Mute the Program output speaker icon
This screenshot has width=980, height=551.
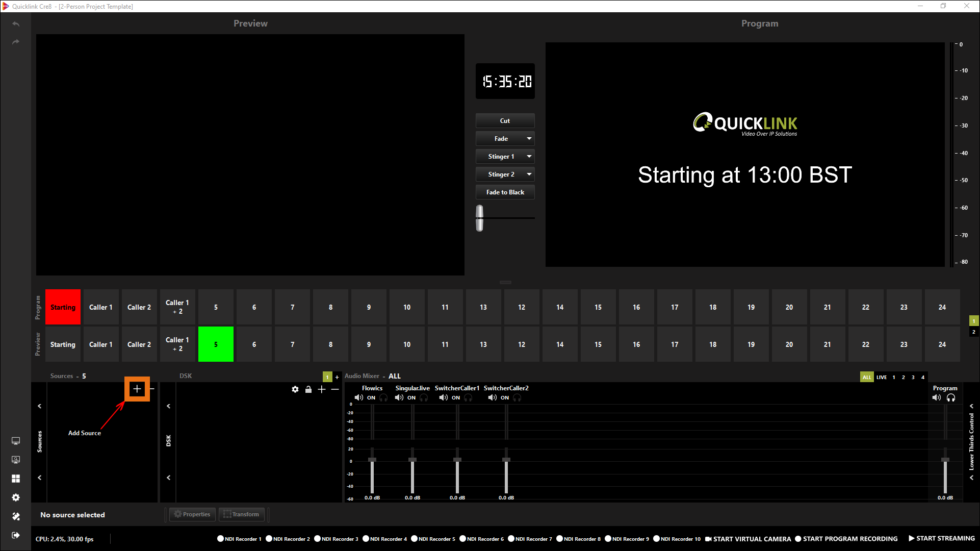(x=937, y=397)
